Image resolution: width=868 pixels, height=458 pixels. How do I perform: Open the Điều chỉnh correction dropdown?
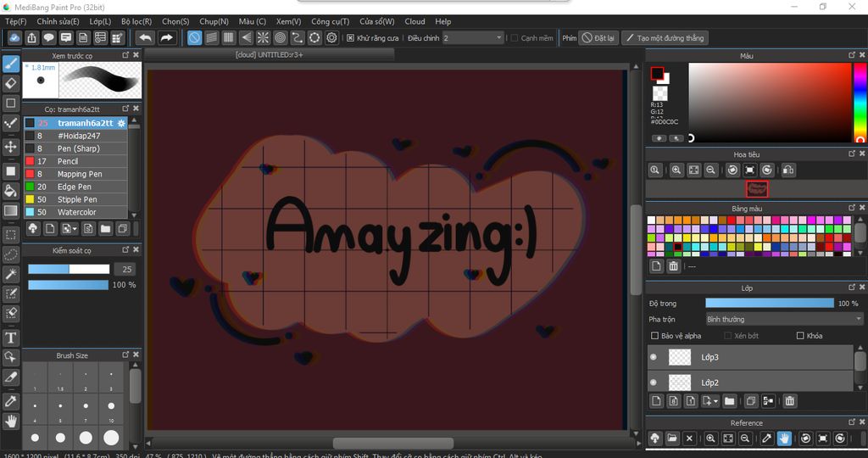(473, 37)
